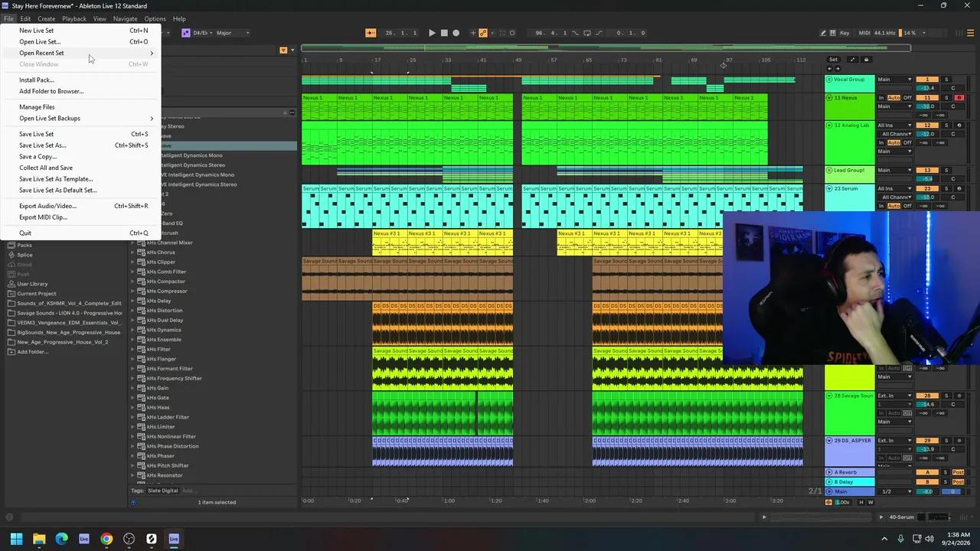Toggle Draw Mode pencil icon
Image resolution: width=980 pixels, height=551 pixels.
[x=823, y=33]
